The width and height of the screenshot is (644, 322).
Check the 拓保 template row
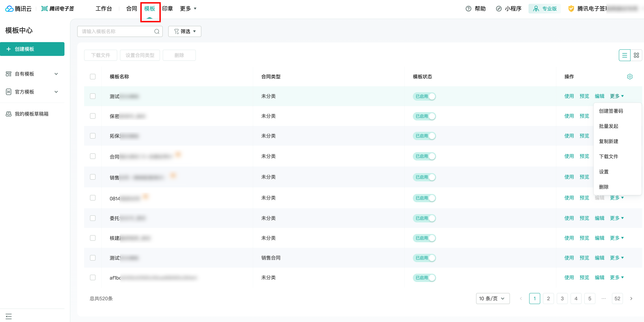93,136
